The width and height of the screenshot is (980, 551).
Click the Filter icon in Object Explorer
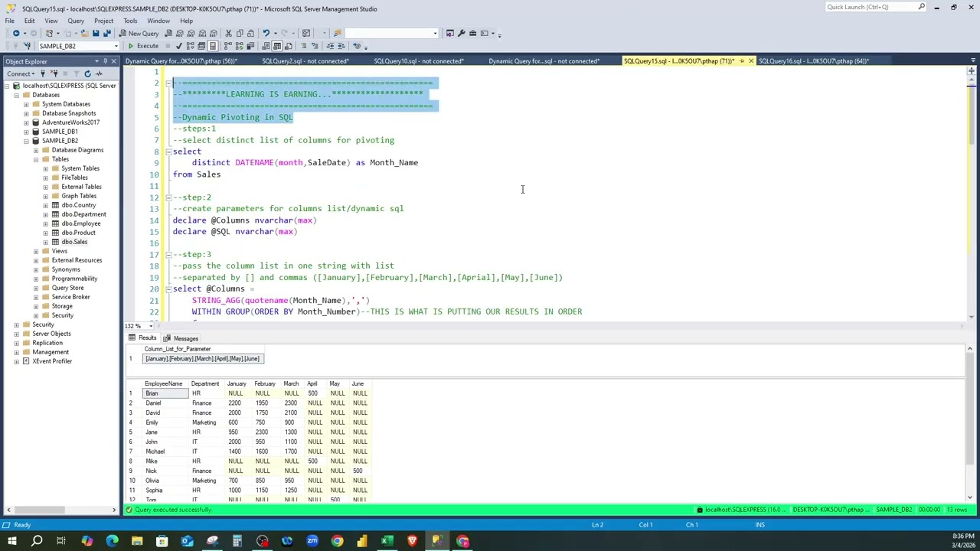tap(77, 73)
